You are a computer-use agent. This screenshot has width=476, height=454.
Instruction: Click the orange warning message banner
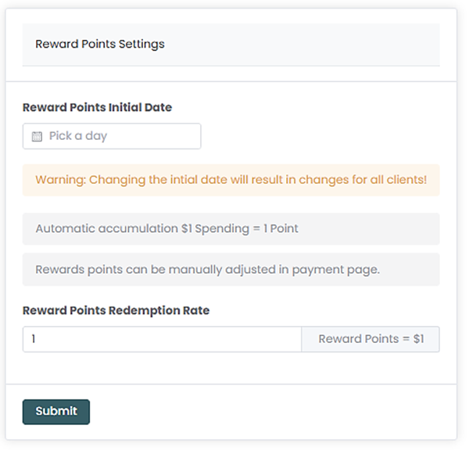coord(231,180)
